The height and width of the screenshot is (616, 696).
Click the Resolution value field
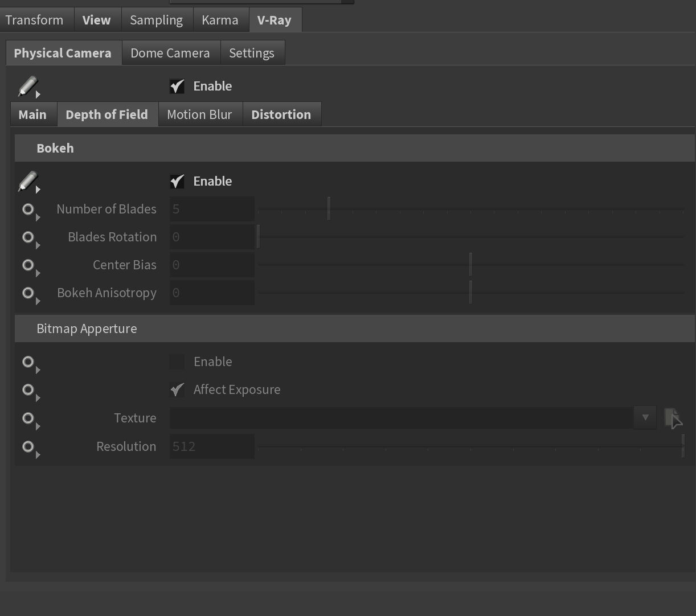[x=212, y=446]
